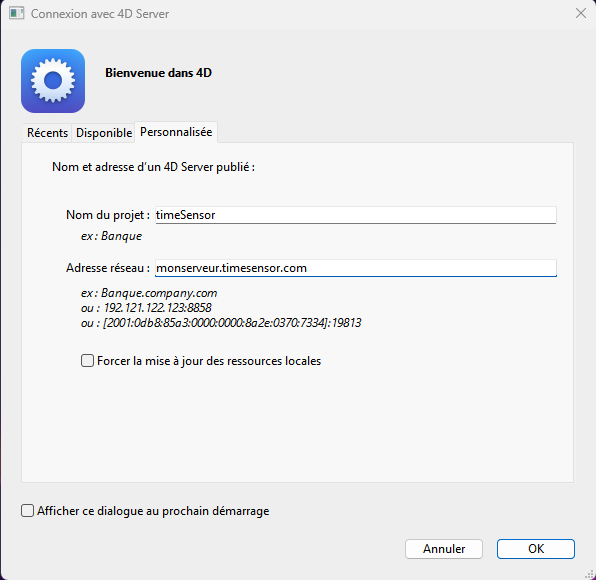Toggle Afficher ce dialogue au prochain démarrage
The width and height of the screenshot is (596, 580).
tap(27, 510)
